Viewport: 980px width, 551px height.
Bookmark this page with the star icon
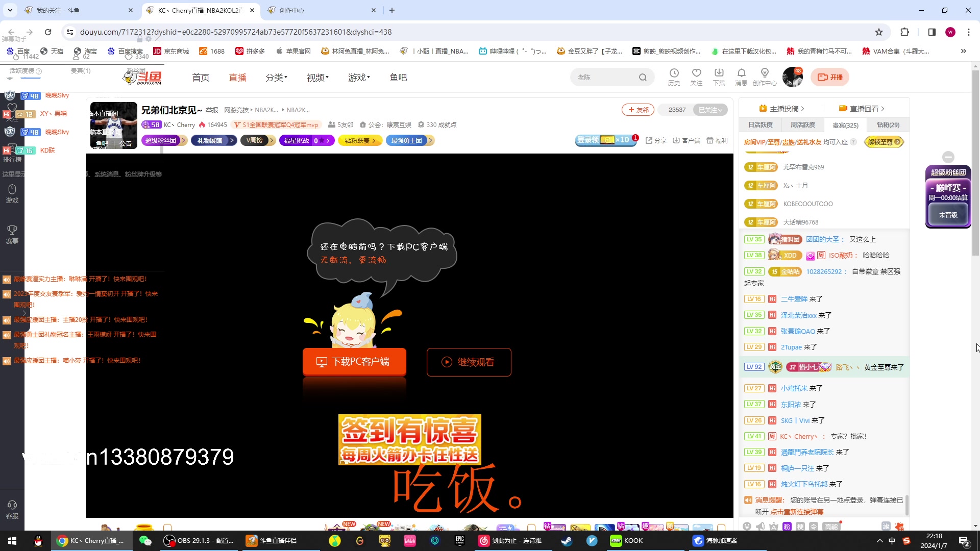[878, 32]
